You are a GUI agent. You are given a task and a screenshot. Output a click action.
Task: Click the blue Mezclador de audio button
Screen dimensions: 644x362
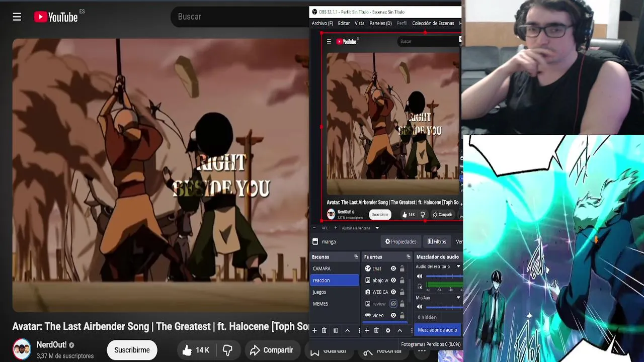(x=438, y=330)
